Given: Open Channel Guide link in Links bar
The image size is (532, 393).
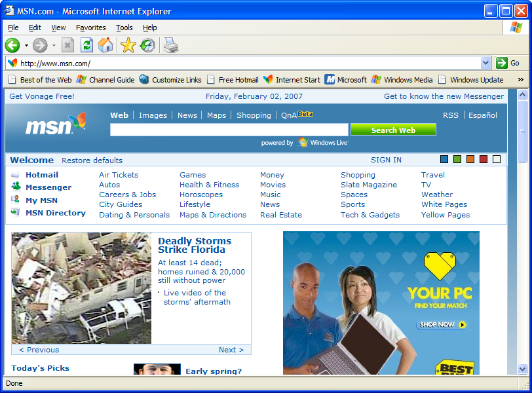Looking at the screenshot, I should point(105,80).
